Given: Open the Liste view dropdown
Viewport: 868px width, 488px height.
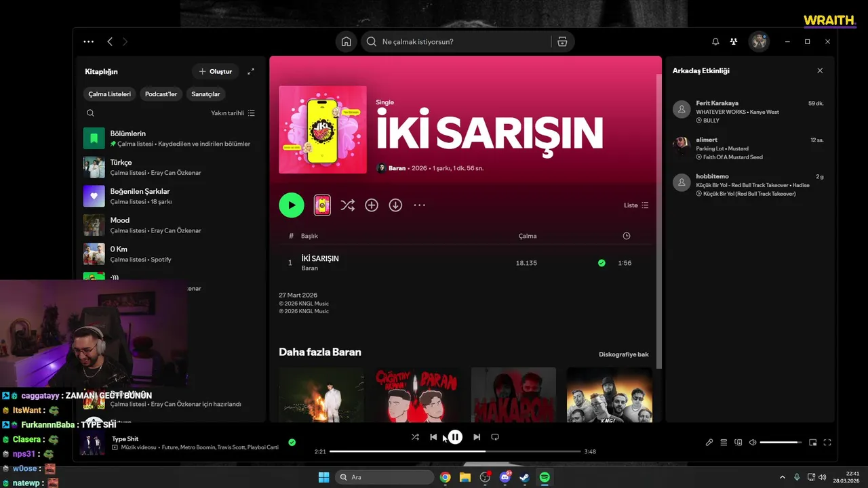Looking at the screenshot, I should coord(636,205).
